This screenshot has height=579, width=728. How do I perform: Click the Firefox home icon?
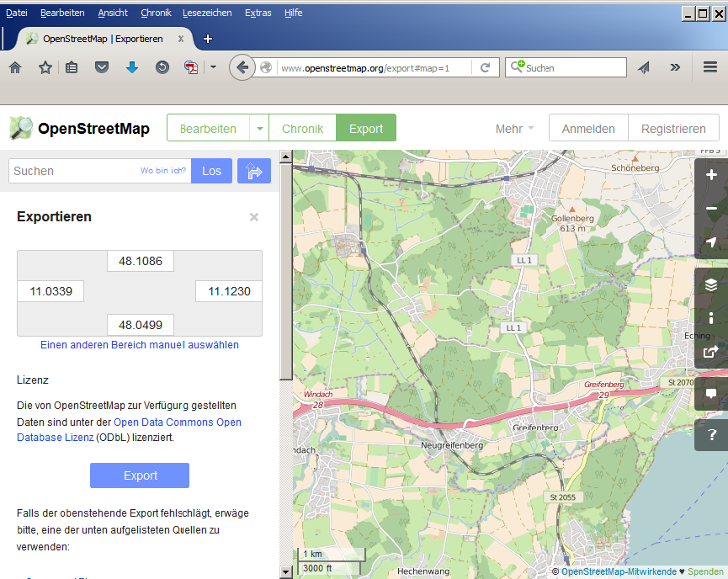[15, 68]
